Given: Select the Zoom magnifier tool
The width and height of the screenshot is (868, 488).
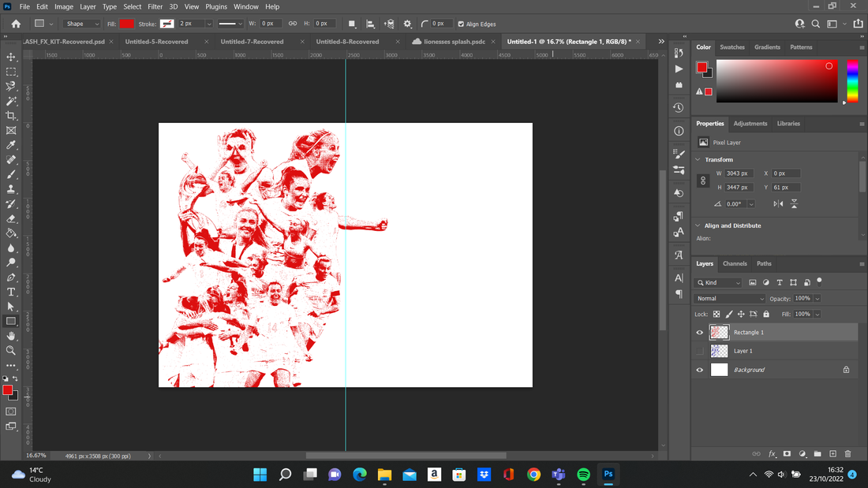Looking at the screenshot, I should click(11, 351).
